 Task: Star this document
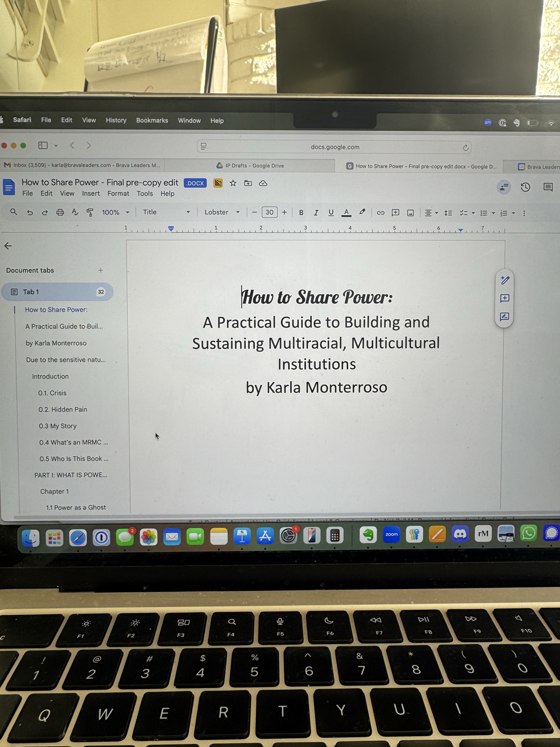233,183
